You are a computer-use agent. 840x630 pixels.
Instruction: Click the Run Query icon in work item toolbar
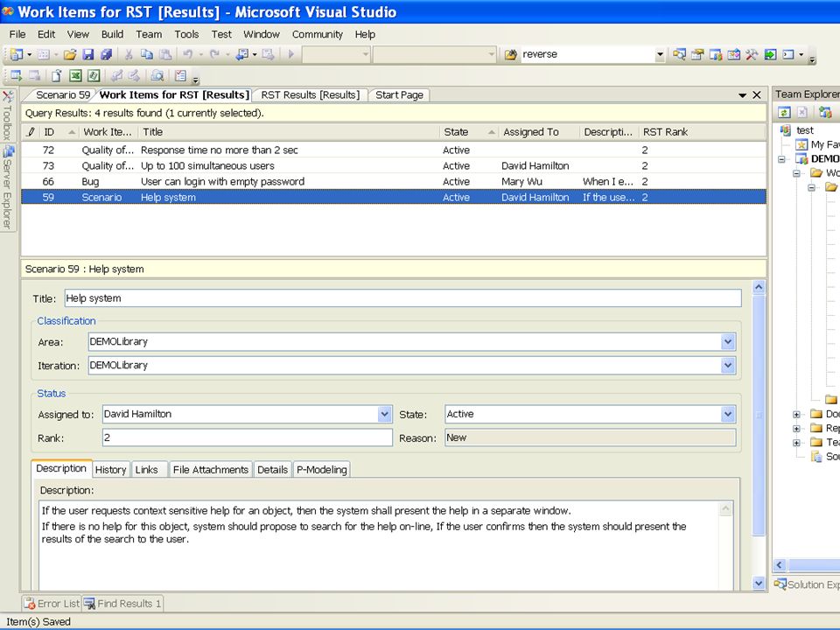16,75
